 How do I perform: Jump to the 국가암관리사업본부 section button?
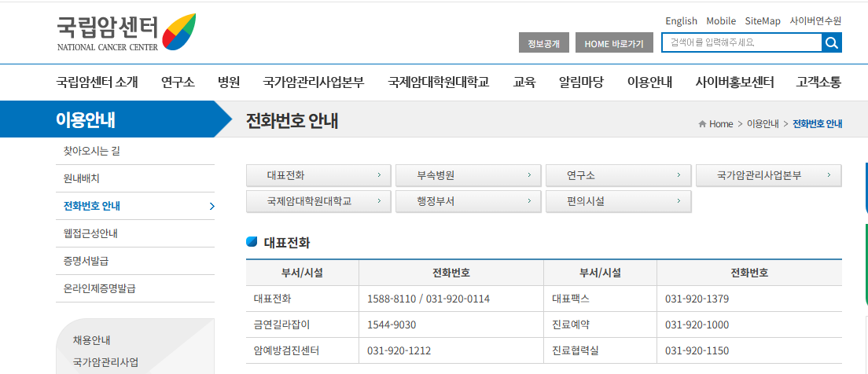pyautogui.click(x=768, y=175)
